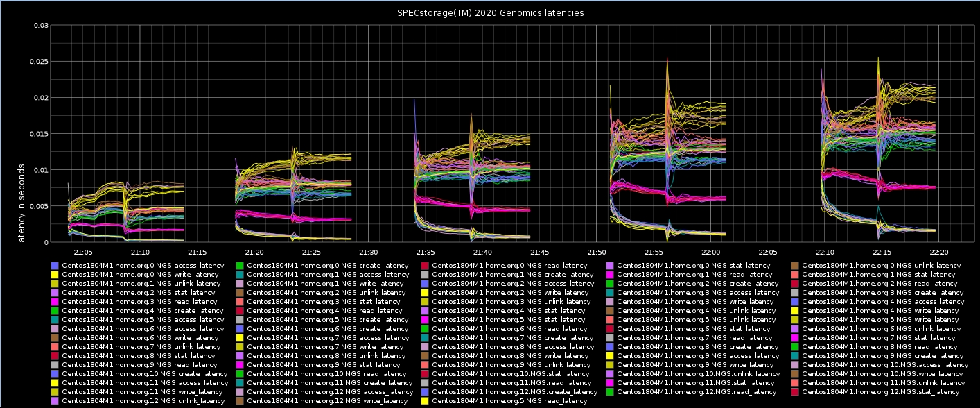Select legend entry org.4.NGS.create_latency
The height and width of the screenshot is (408, 980).
(138, 311)
